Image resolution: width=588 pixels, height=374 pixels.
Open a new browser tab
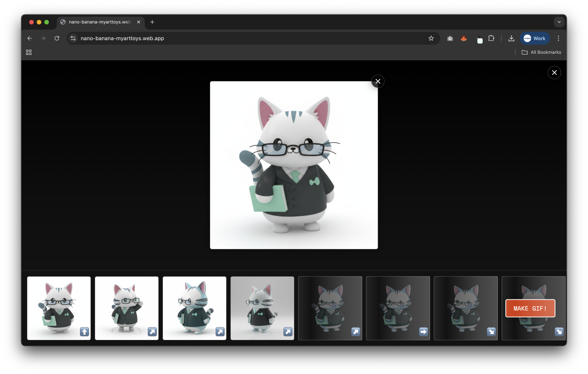click(152, 22)
